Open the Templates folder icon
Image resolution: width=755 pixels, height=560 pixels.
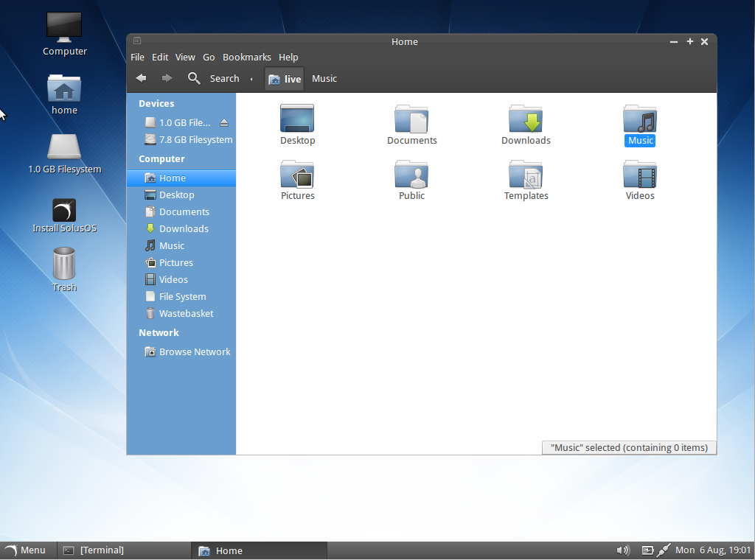tap(526, 175)
